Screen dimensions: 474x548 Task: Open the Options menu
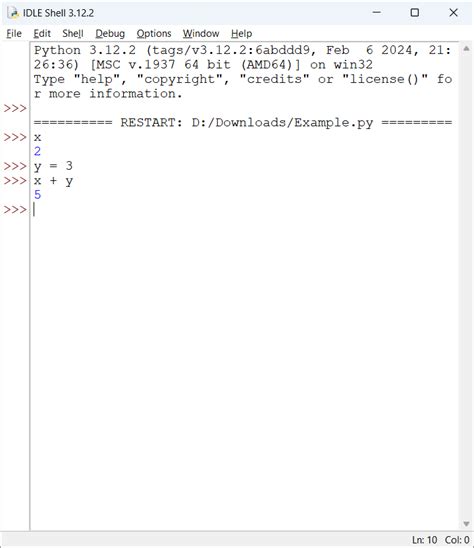[154, 34]
